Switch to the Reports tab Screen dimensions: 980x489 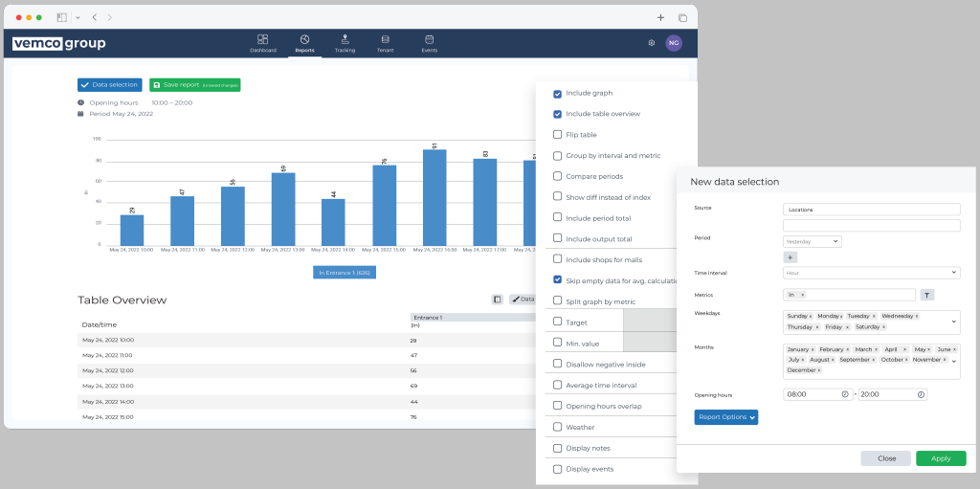(304, 43)
